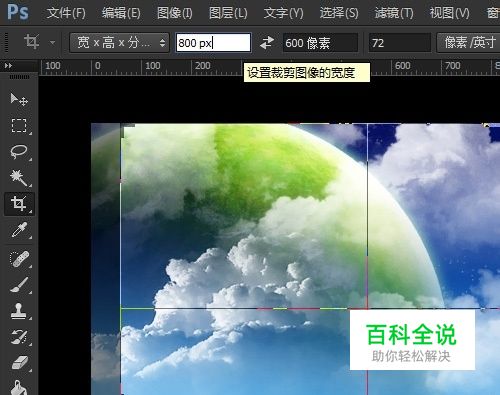The height and width of the screenshot is (395, 500).
Task: Open the 编辑(E) menu
Action: click(121, 13)
